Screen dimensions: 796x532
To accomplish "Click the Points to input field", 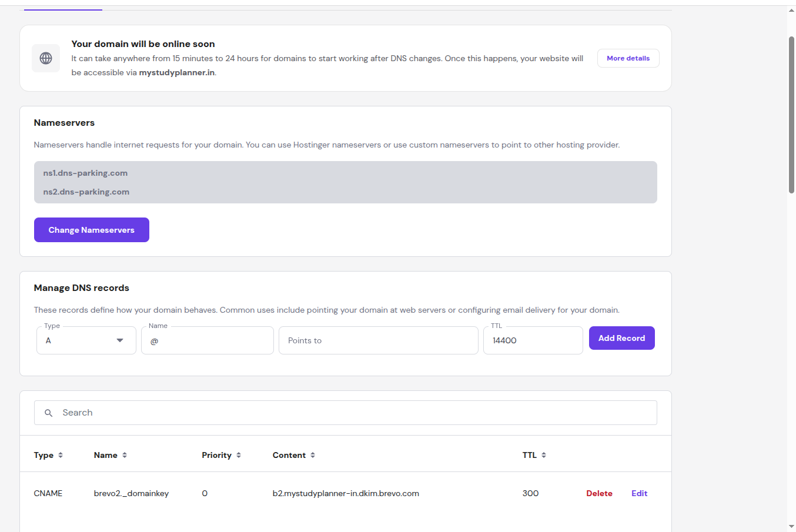I will 378,340.
